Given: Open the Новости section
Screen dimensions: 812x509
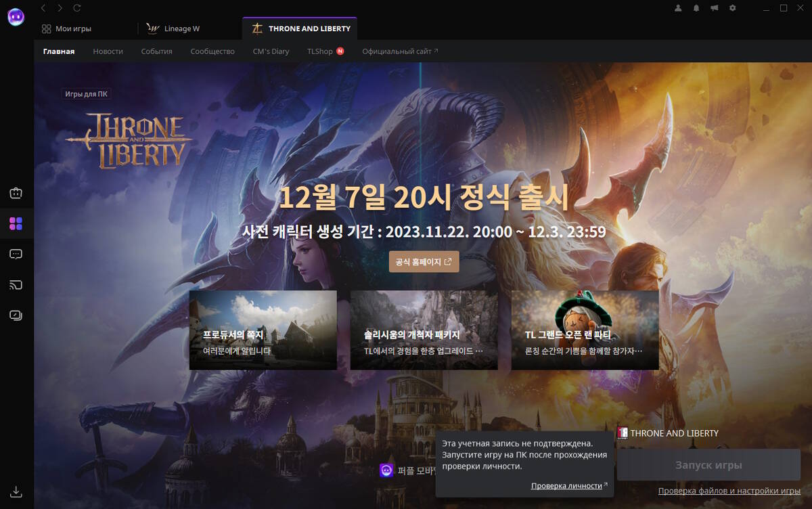Looking at the screenshot, I should (108, 51).
